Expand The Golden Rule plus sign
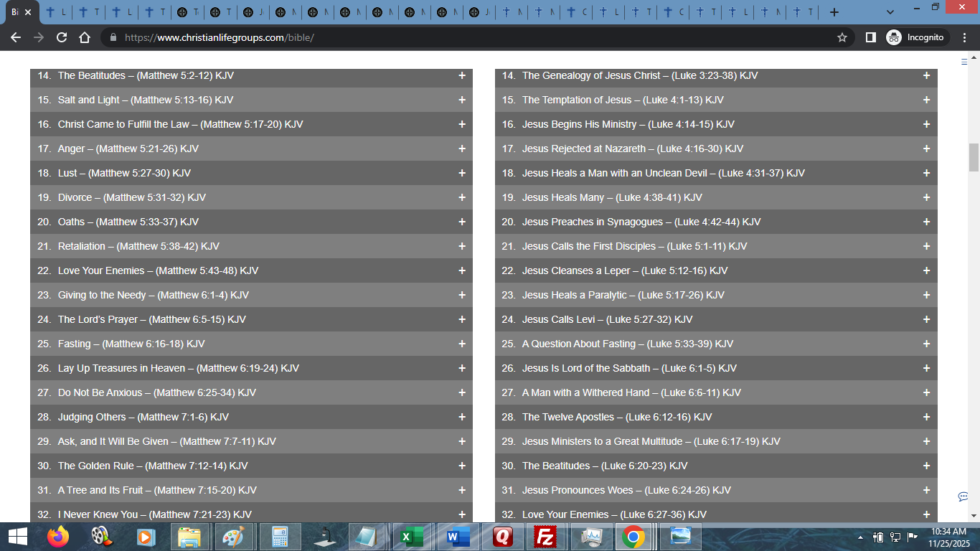 (461, 466)
